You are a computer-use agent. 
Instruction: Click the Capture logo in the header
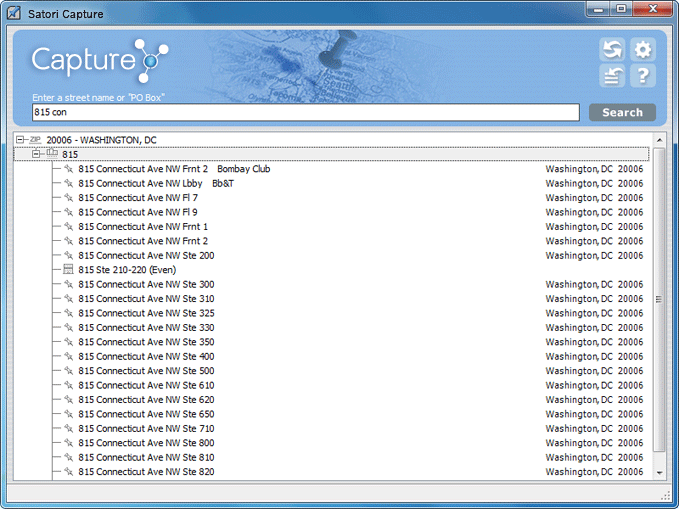click(100, 60)
